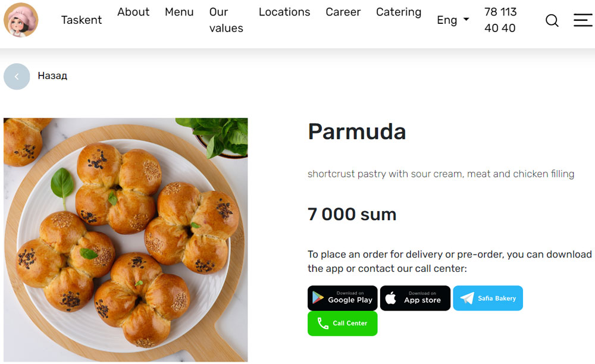Open the About menu item
595x364 pixels.
point(133,12)
